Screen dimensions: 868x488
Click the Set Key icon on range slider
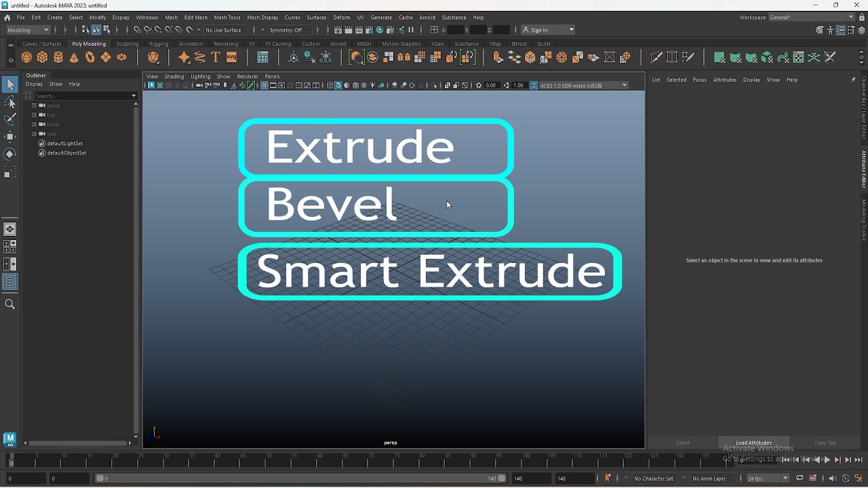(x=608, y=479)
